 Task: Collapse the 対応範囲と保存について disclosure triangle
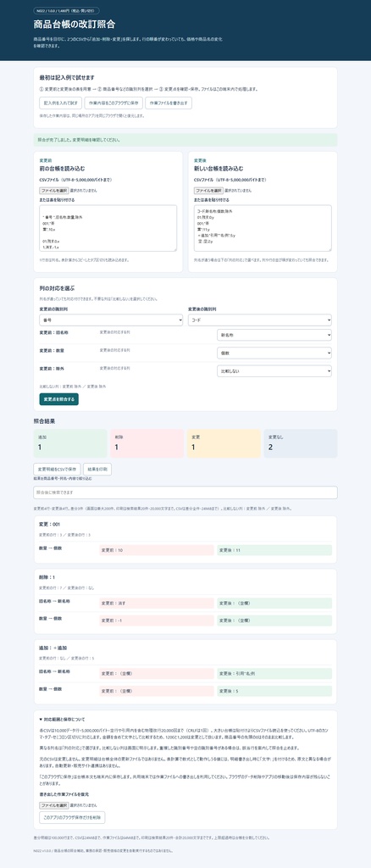tap(41, 719)
